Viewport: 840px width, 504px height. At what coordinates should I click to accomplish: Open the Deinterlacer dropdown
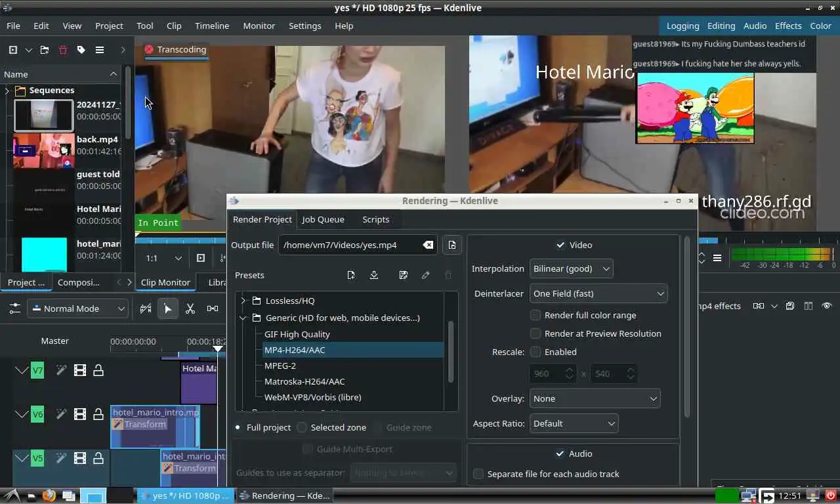598,293
